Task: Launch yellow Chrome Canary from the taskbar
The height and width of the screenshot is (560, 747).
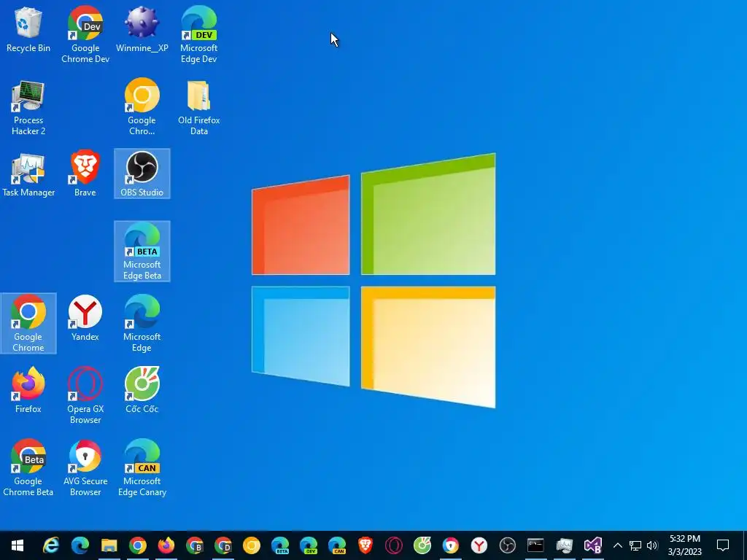Action: [x=252, y=545]
